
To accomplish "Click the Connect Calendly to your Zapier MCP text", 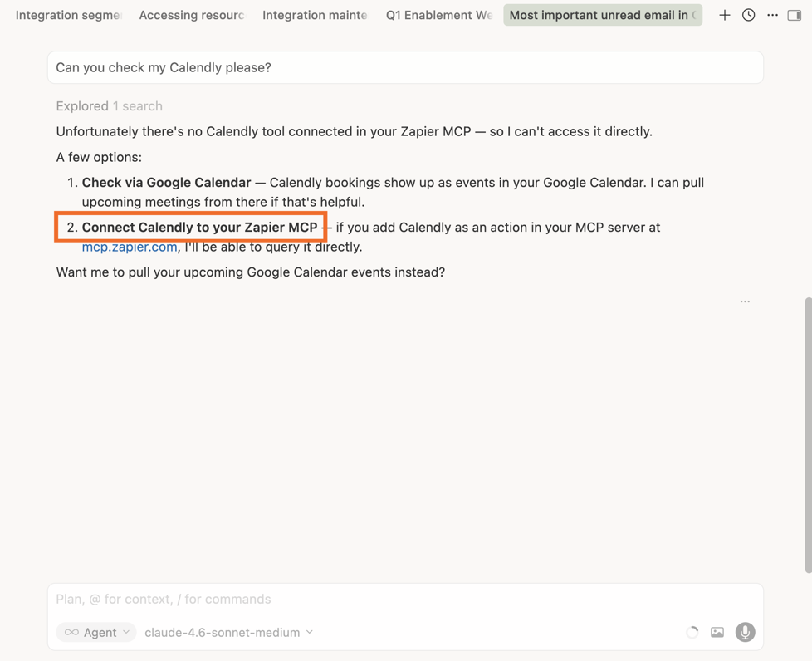I will [x=199, y=227].
